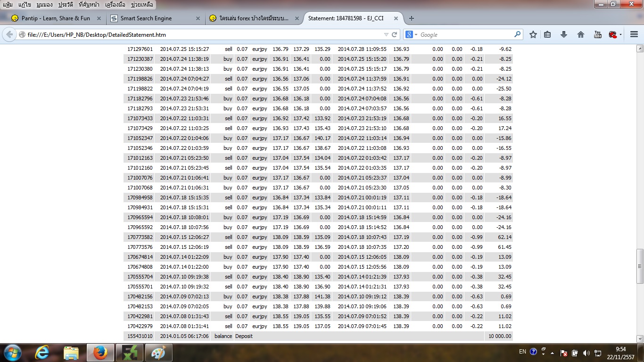
Task: Click open time 2014.07.09 07:02:13
Action: (184, 296)
